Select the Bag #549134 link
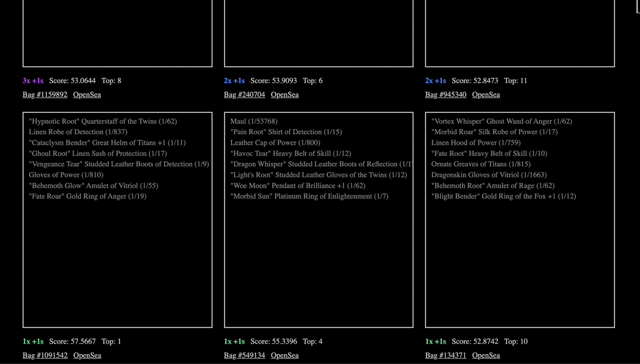Viewport: 640px width, 364px height. (x=244, y=355)
